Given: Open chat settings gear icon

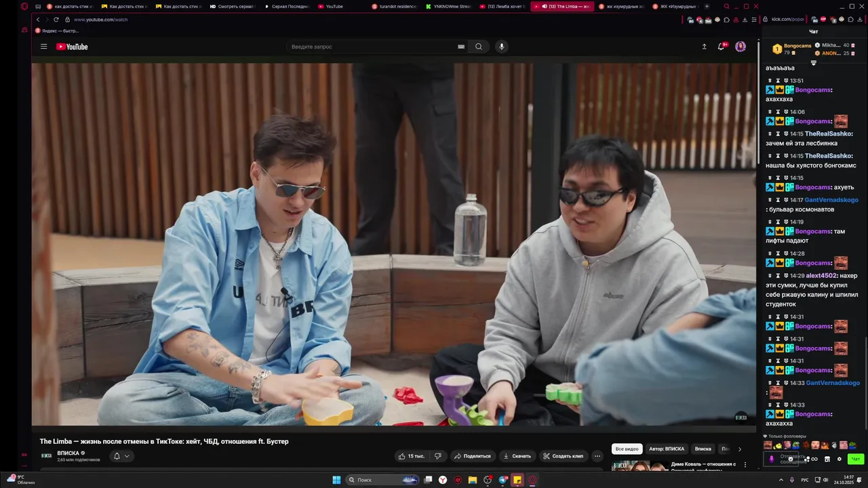Looking at the screenshot, I should pos(840,460).
